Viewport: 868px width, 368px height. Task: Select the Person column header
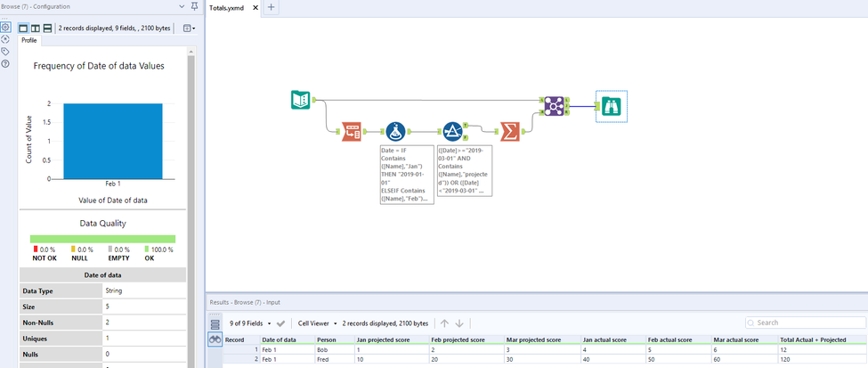pyautogui.click(x=335, y=339)
